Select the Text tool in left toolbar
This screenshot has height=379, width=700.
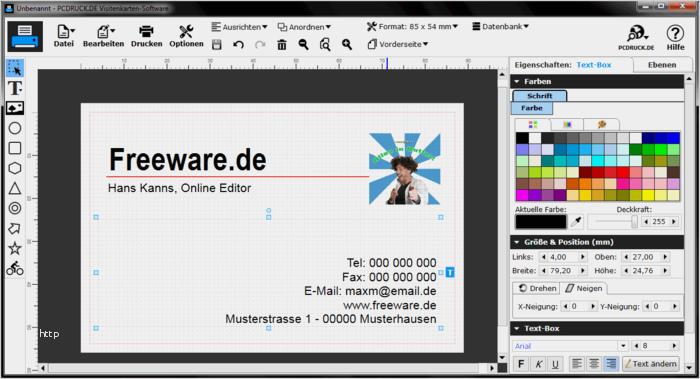15,88
